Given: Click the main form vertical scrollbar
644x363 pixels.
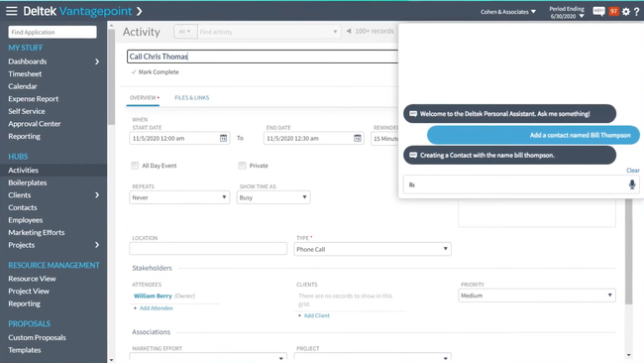Looking at the screenshot, I should [x=629, y=252].
